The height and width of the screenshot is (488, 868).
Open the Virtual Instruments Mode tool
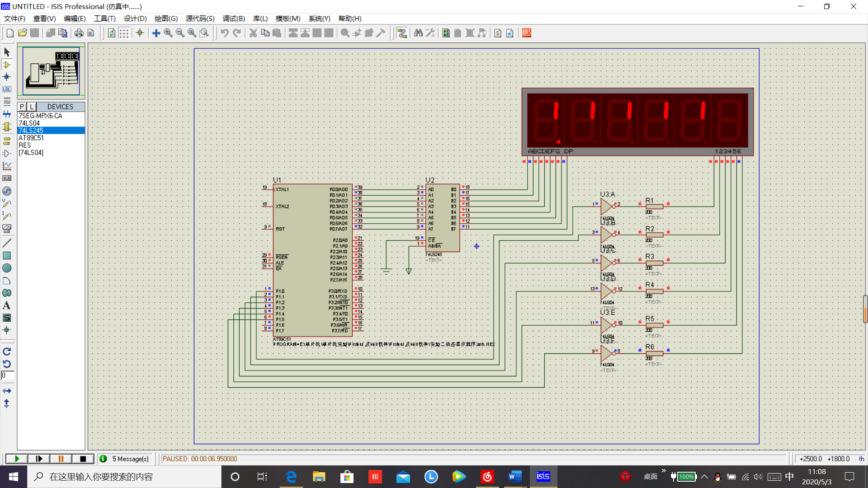(7, 229)
